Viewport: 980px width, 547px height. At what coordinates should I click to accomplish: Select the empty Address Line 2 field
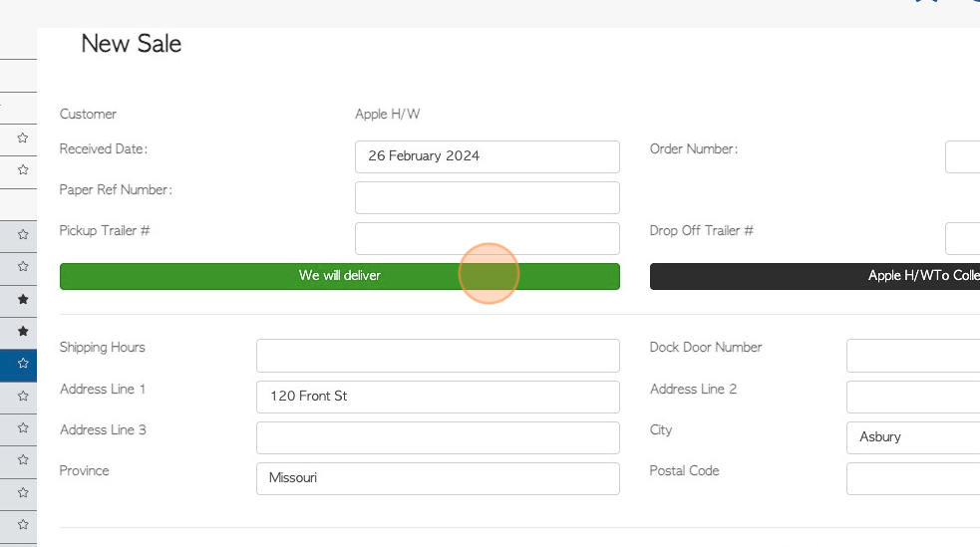913,397
